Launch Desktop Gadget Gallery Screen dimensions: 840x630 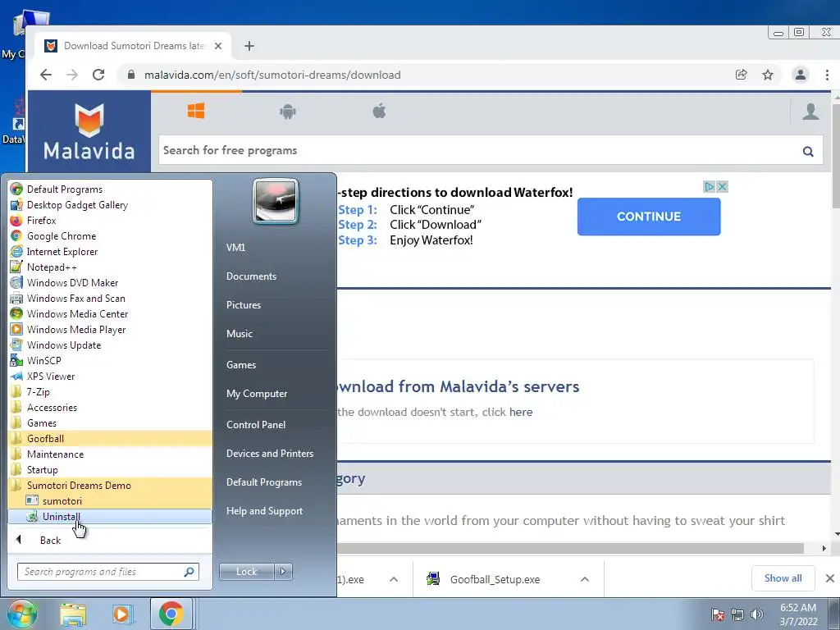tap(110, 204)
